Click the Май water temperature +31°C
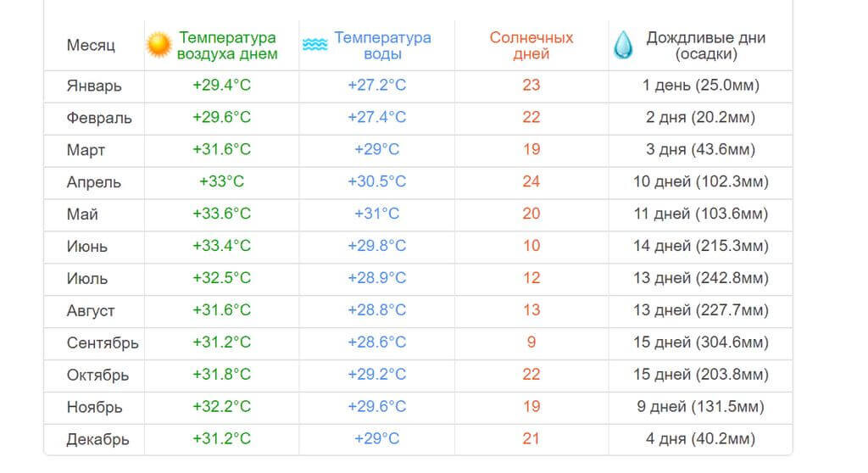The width and height of the screenshot is (868, 473). [377, 214]
